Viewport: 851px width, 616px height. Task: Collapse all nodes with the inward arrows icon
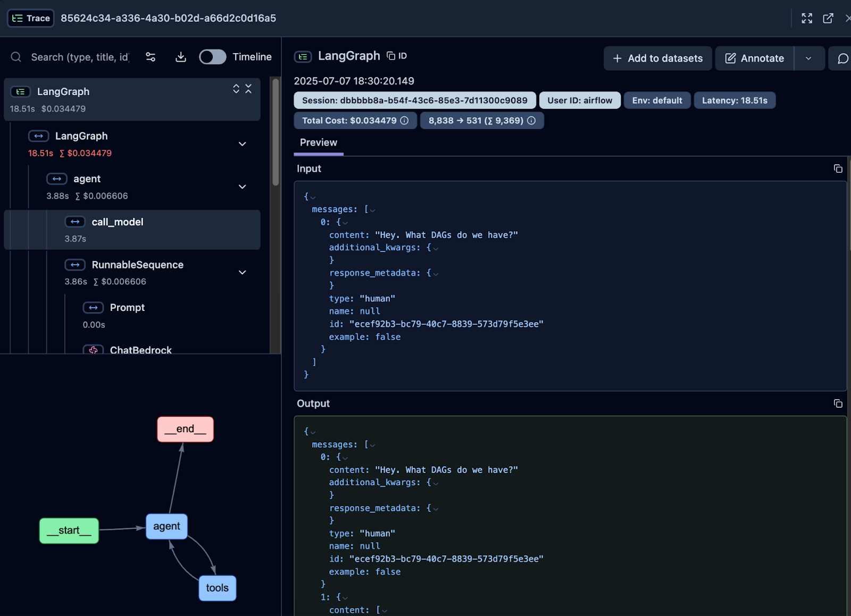[248, 89]
